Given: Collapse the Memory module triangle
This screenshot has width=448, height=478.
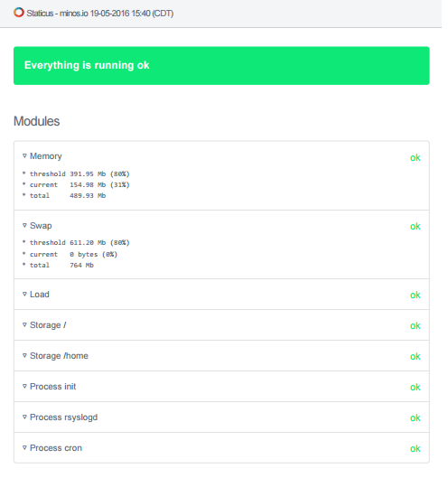Looking at the screenshot, I should 24,155.
